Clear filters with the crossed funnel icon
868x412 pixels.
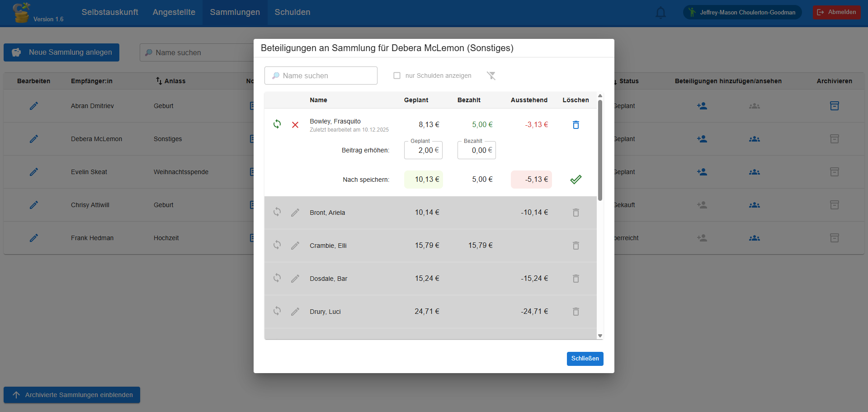click(491, 76)
